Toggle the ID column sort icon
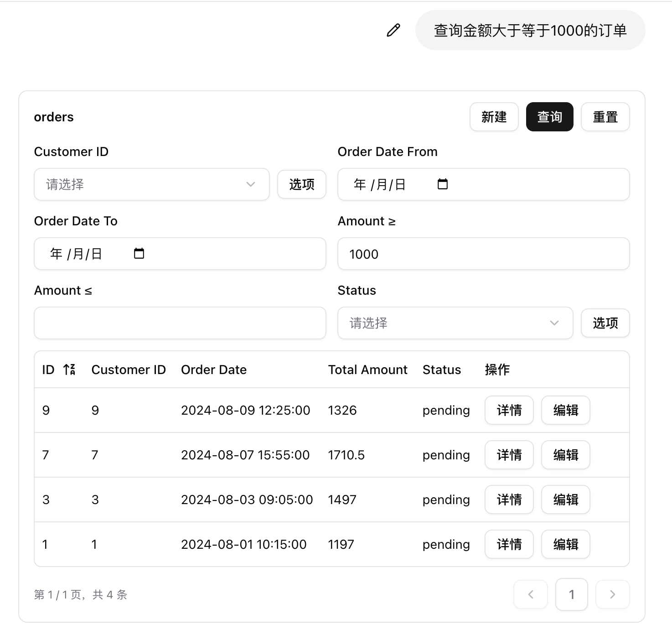 (69, 370)
